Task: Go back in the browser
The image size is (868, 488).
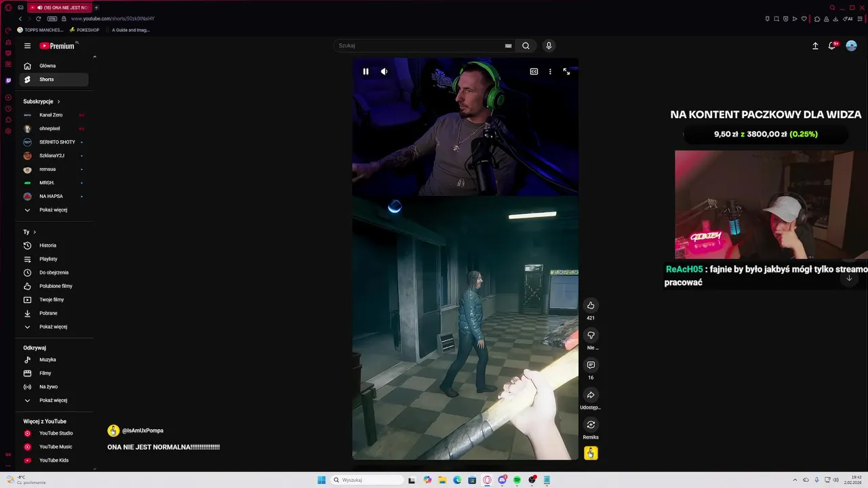Action: pyautogui.click(x=20, y=19)
